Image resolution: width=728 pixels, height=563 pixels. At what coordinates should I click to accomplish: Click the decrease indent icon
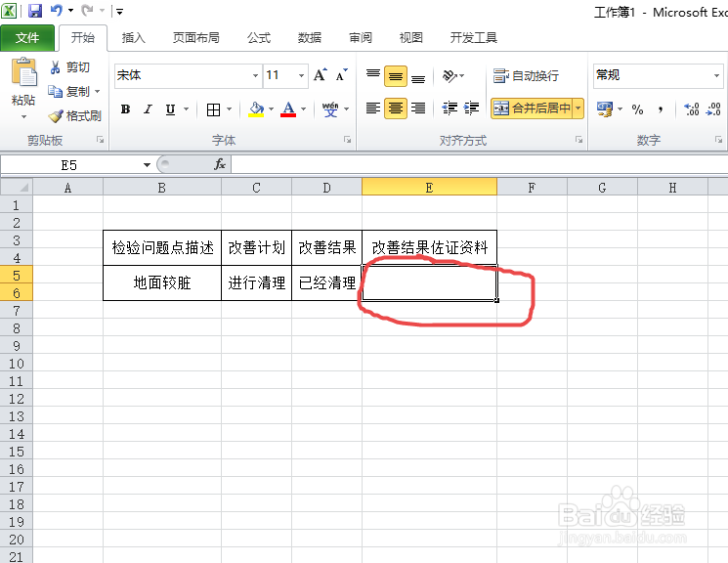point(450,108)
